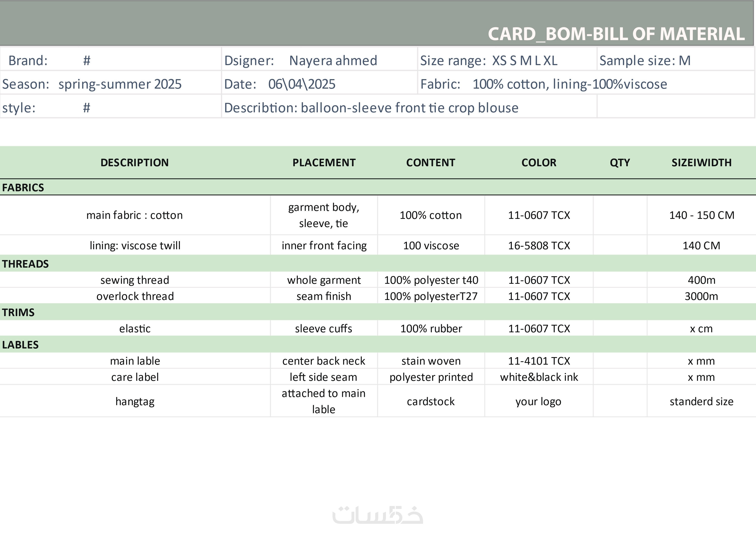Viewport: 756px width, 535px height.
Task: Select the Size range cell
Action: point(489,61)
